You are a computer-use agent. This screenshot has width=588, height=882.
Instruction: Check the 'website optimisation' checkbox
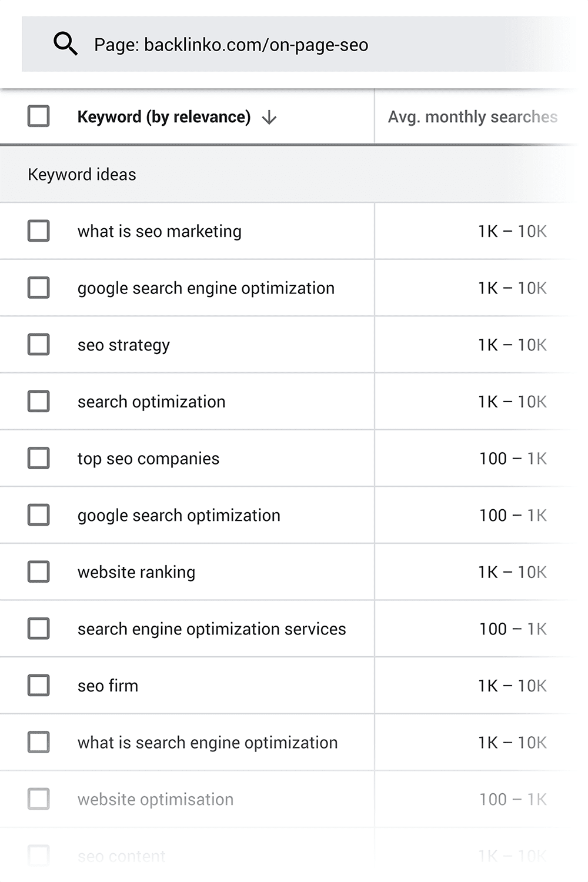coord(39,799)
